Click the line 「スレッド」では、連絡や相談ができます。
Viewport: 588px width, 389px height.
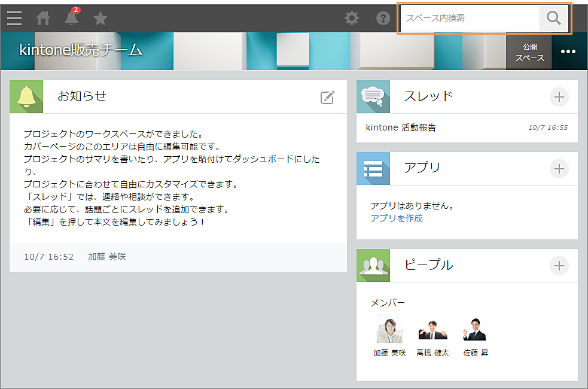point(109,197)
